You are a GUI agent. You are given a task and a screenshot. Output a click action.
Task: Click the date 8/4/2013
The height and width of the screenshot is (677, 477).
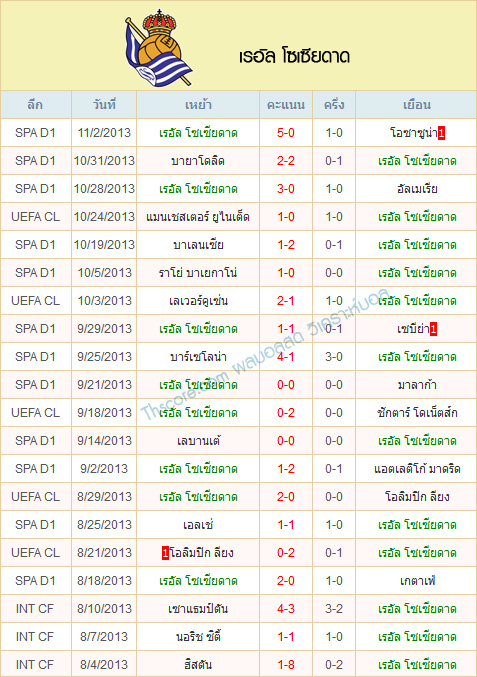104,665
